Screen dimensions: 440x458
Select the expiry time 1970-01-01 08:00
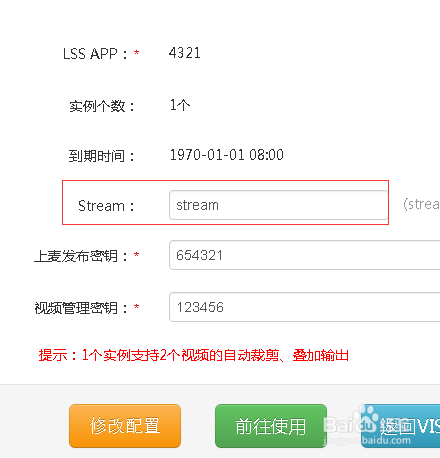point(227,155)
